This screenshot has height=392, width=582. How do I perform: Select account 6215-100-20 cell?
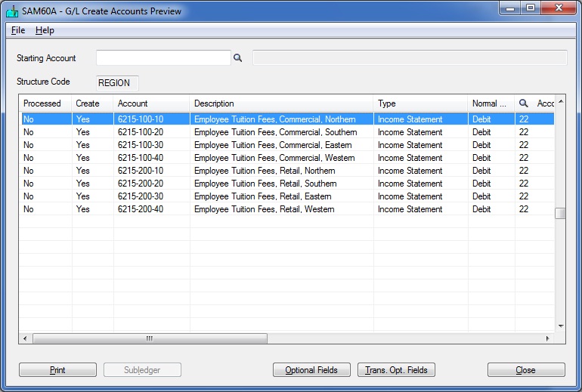coord(151,132)
